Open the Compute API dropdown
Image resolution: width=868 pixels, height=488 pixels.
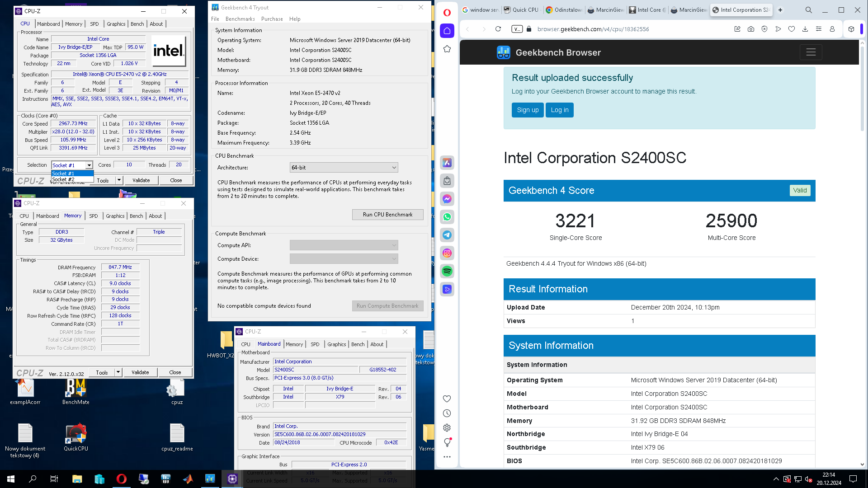[x=344, y=245]
